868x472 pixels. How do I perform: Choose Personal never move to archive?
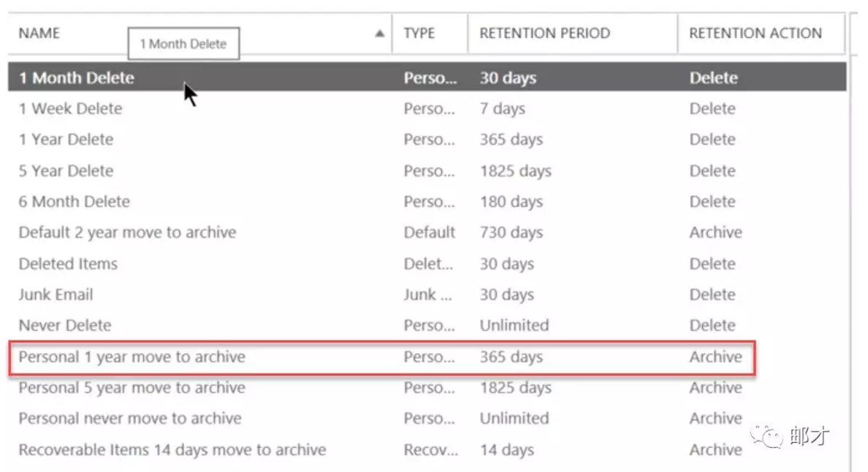130,419
